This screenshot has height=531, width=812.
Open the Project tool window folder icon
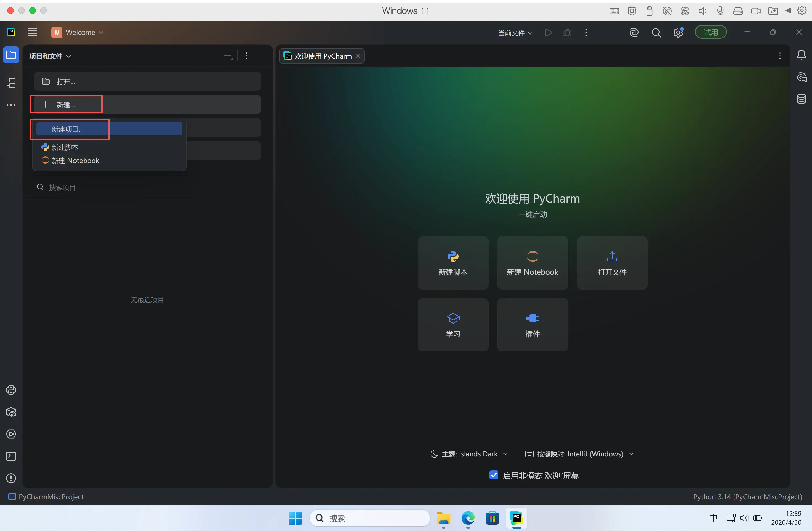(x=11, y=55)
